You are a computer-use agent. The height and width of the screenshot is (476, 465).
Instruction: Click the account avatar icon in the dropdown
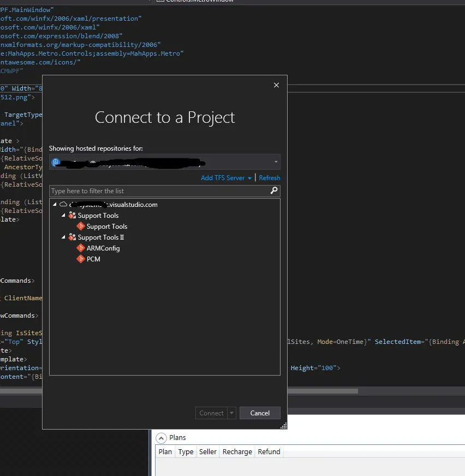click(56, 163)
